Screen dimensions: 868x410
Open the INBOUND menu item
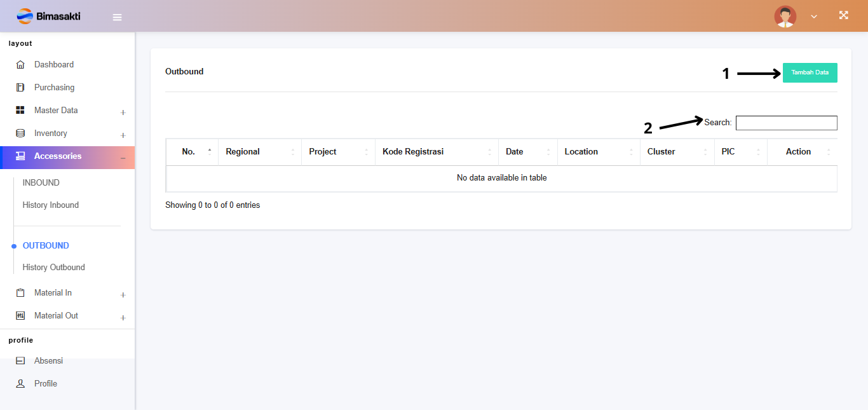coord(41,183)
